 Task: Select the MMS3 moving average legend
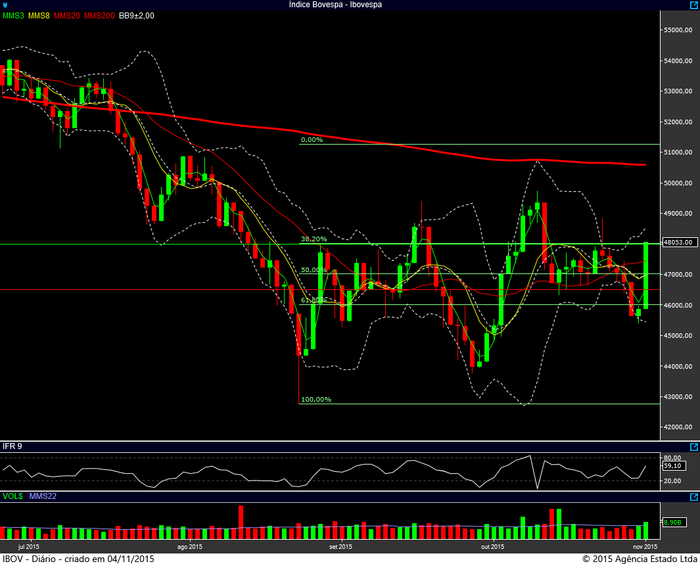pyautogui.click(x=13, y=16)
